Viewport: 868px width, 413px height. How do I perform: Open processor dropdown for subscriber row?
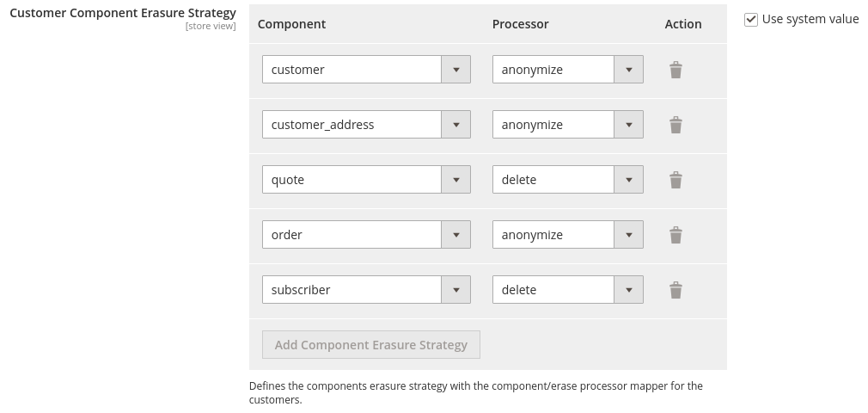568,289
